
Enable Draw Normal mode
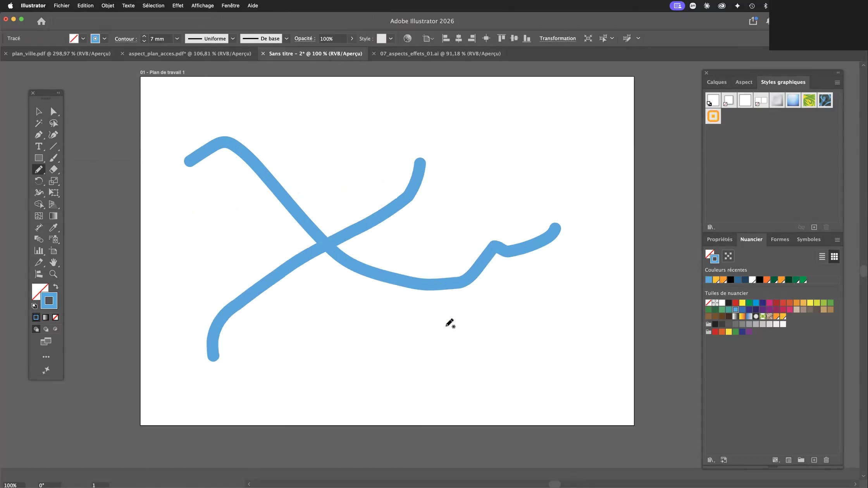(36, 329)
